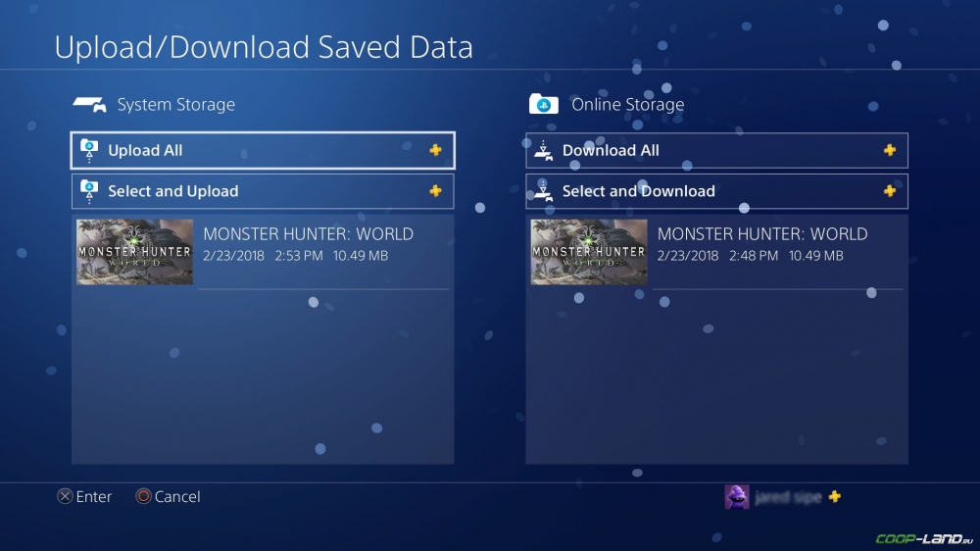The image size is (980, 551).
Task: Click the Online Storage folder icon
Action: (543, 104)
